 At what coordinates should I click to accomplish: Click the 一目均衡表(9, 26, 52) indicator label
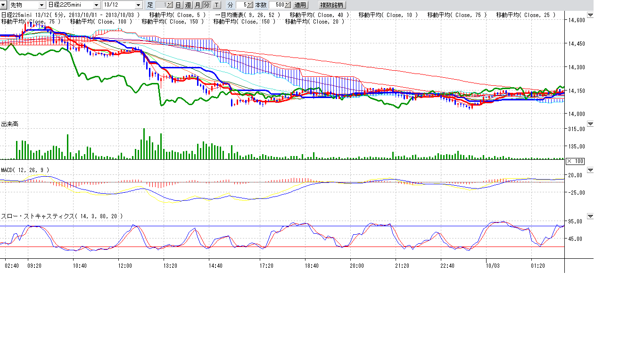(248, 15)
